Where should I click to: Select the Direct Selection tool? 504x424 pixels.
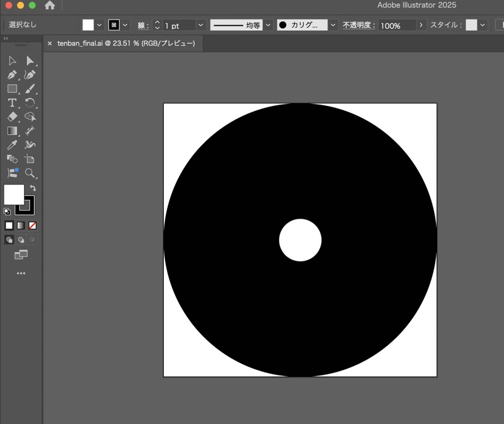tap(30, 60)
